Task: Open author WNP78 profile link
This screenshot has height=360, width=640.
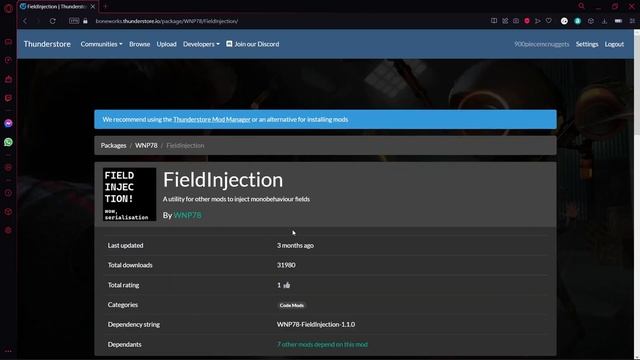Action: (187, 215)
